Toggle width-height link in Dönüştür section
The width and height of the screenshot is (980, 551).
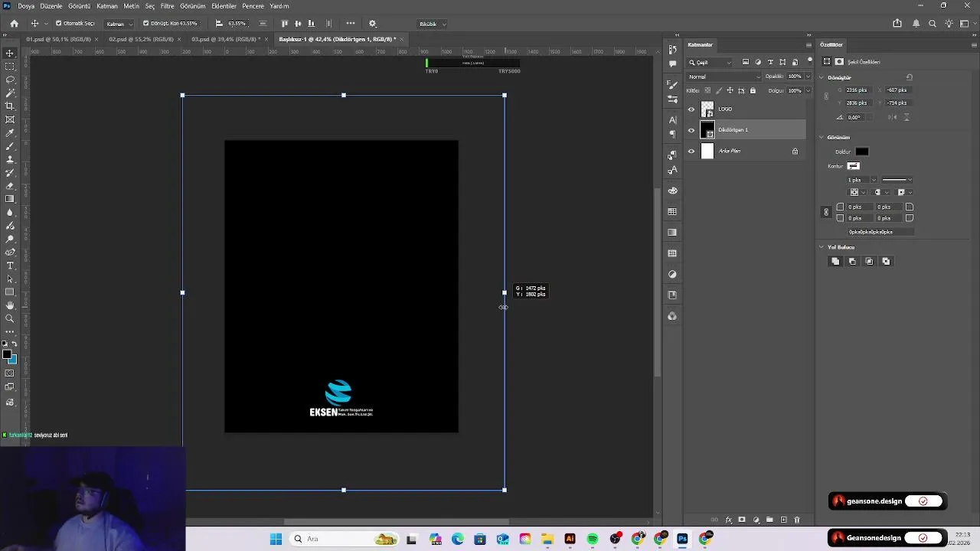click(826, 96)
